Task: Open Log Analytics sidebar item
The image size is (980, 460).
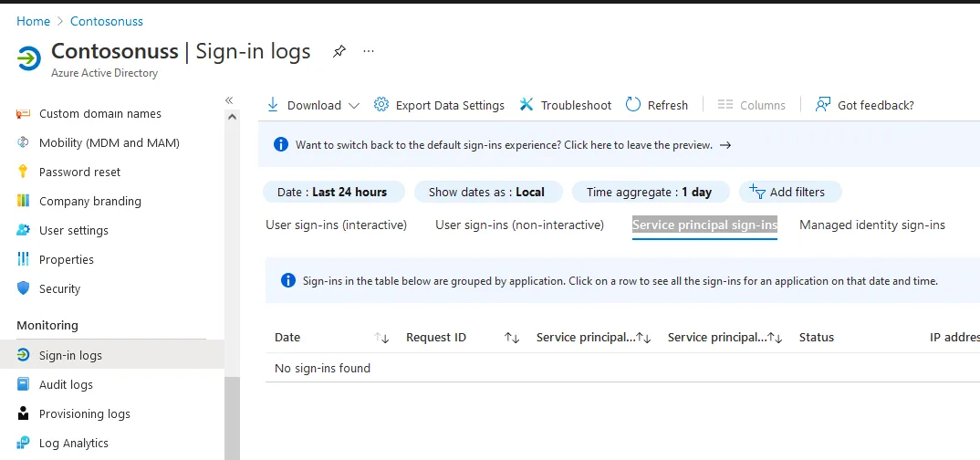Action: pyautogui.click(x=74, y=444)
